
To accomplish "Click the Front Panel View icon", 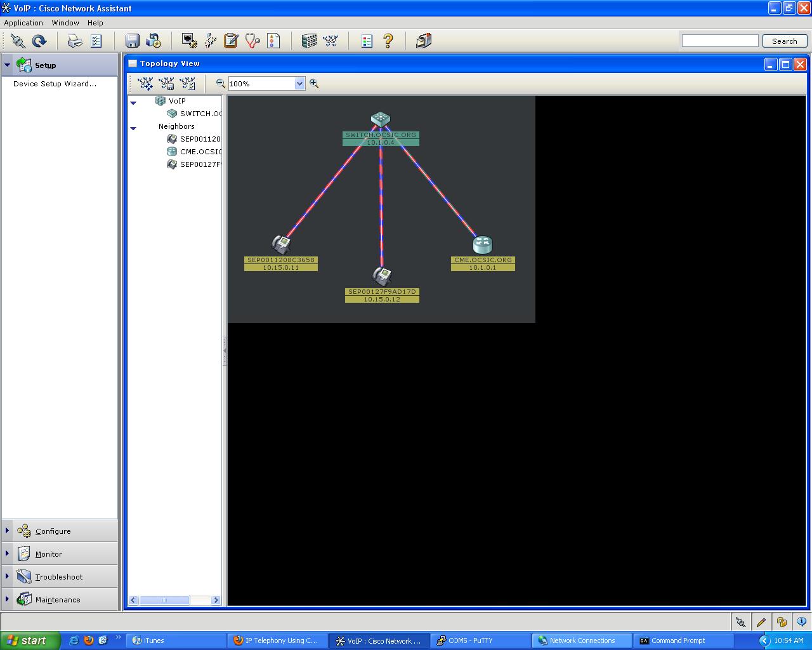I will (310, 41).
